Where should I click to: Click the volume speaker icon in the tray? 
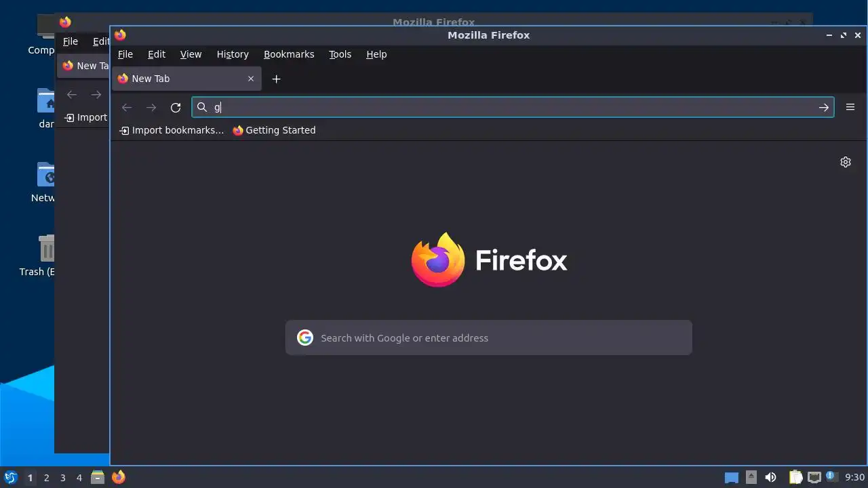[770, 477]
